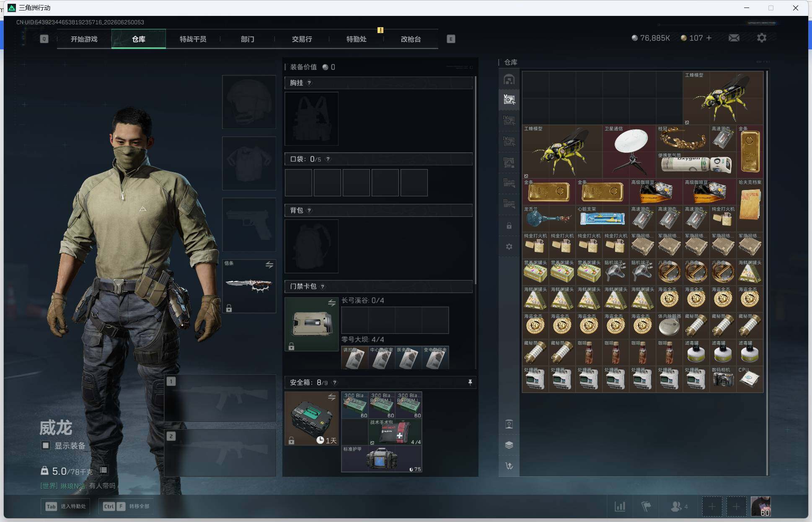Click the lock icon on the knife slot
Image resolution: width=812 pixels, height=522 pixels.
[229, 309]
